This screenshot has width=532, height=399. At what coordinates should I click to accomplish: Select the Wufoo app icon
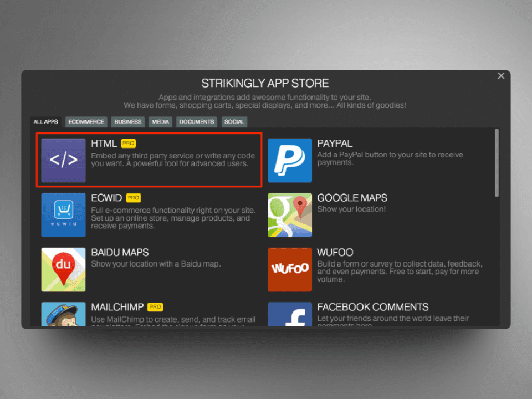click(289, 269)
